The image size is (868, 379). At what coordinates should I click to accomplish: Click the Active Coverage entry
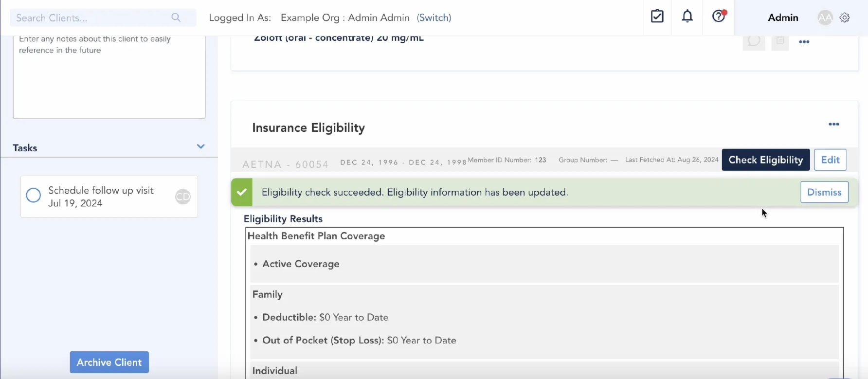(301, 264)
